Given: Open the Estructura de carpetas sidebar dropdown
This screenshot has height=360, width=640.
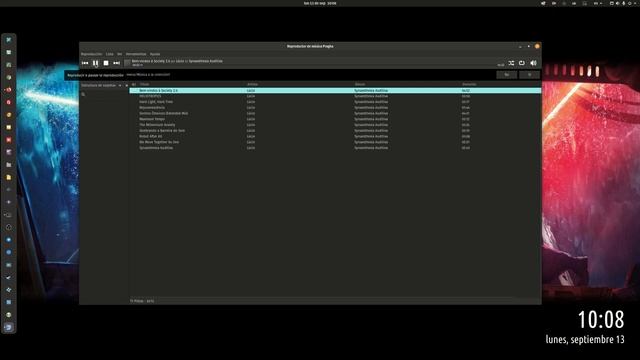Looking at the screenshot, I should point(101,85).
